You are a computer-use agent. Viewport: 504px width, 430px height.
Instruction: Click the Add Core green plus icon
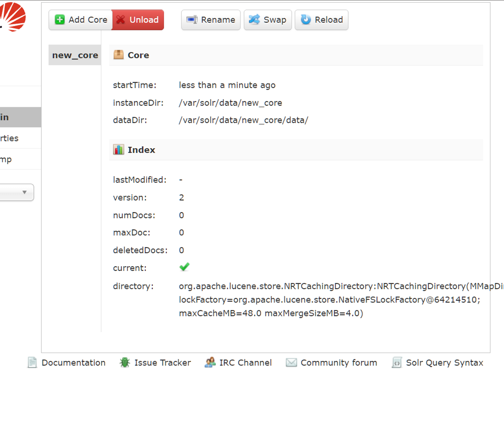click(59, 20)
